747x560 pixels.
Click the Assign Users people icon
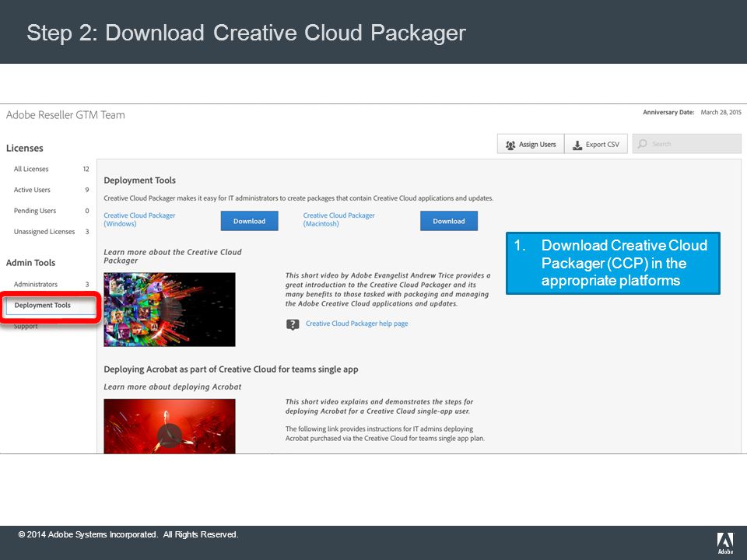coord(510,145)
